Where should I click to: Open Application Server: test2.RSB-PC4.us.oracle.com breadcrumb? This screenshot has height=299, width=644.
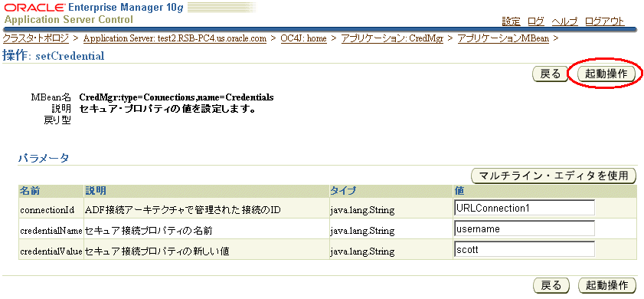point(175,38)
